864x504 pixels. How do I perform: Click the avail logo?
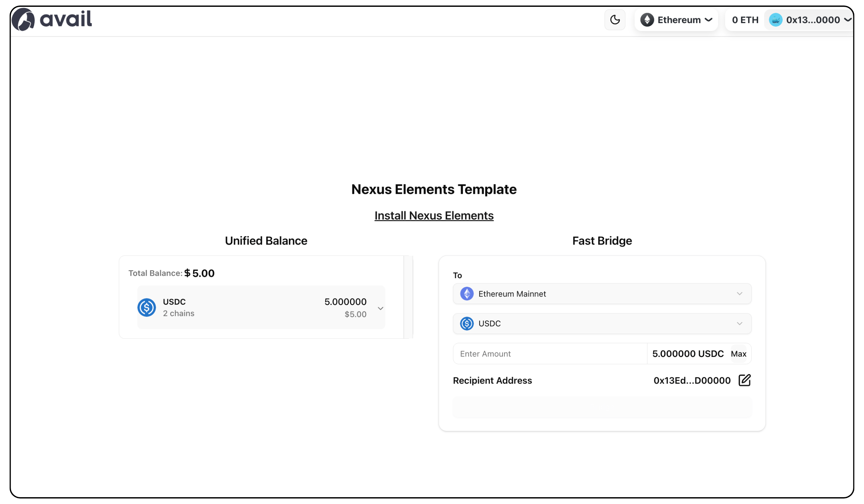point(51,19)
